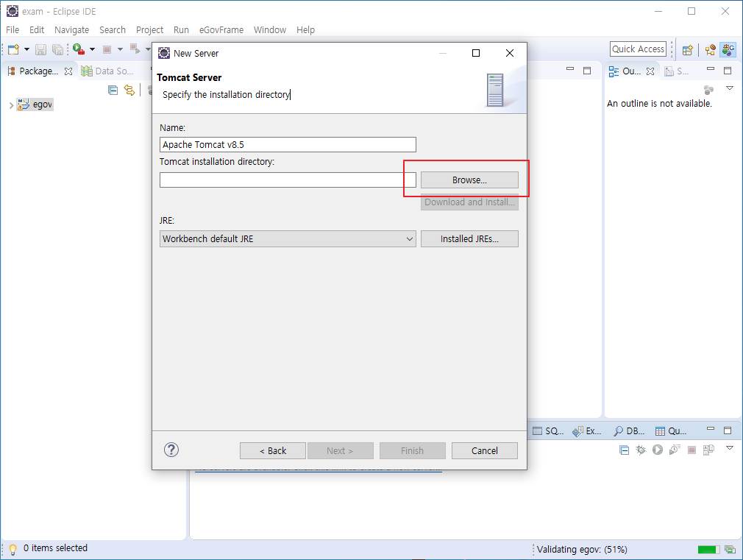Minimize the bottom view panel
The height and width of the screenshot is (560, 743).
click(711, 429)
